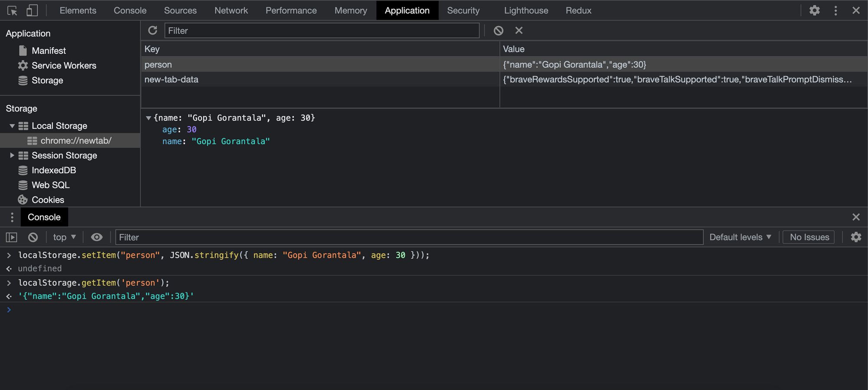Toggle the live expression eye icon

[97, 237]
